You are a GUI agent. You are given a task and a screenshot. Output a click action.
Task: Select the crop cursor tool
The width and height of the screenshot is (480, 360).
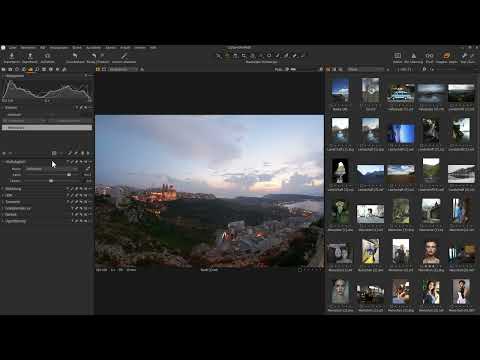tap(244, 56)
